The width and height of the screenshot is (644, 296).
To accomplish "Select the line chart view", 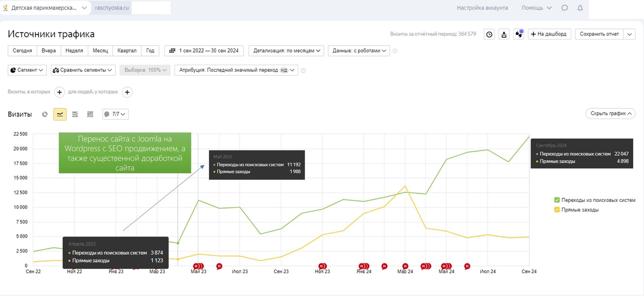I will (x=60, y=114).
